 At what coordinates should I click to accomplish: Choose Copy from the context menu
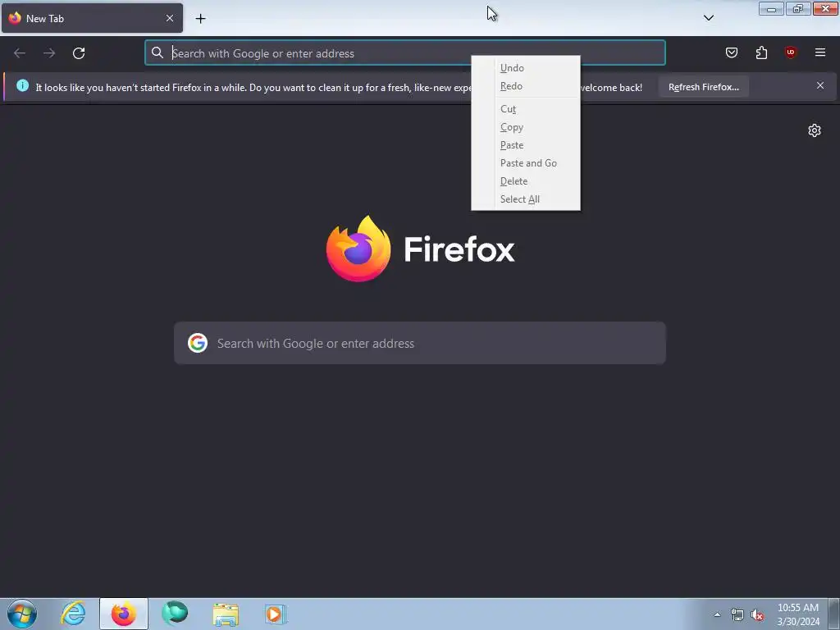(526, 127)
